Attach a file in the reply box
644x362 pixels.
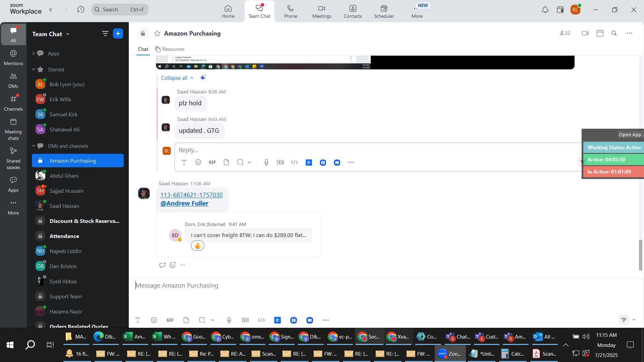tap(226, 162)
